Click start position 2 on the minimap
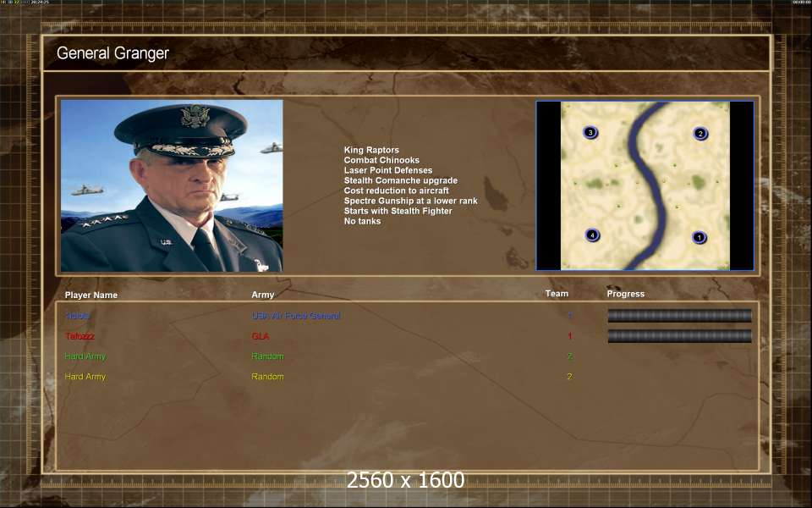The height and width of the screenshot is (508, 812). pos(700,133)
